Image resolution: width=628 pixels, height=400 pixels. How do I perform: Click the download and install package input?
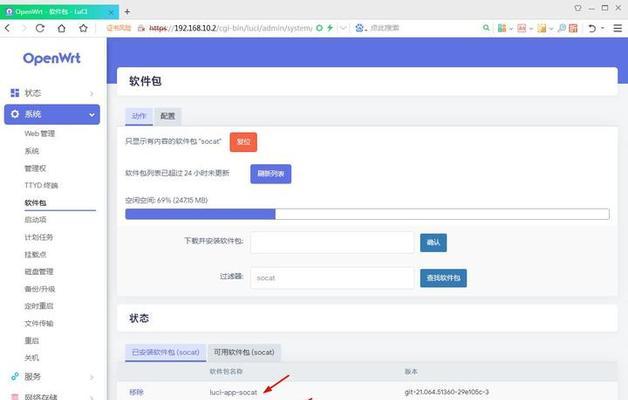point(332,242)
